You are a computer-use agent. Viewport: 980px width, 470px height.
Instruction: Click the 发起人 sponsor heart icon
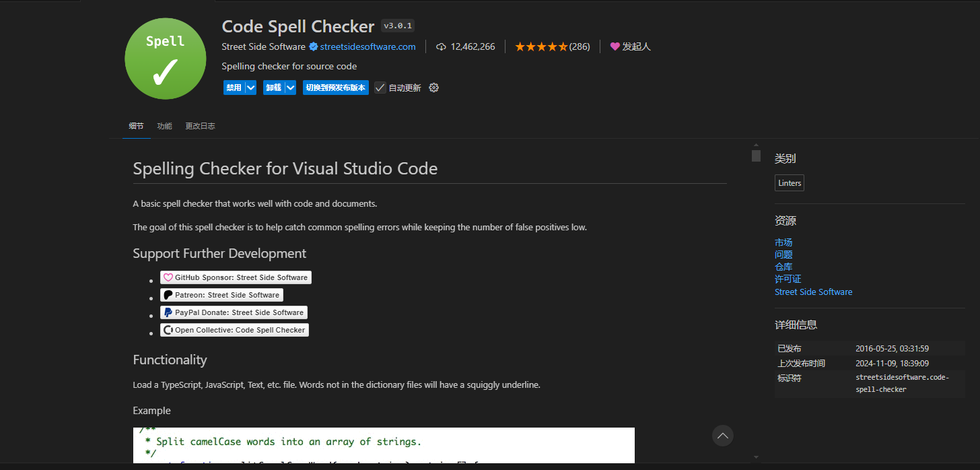click(615, 46)
